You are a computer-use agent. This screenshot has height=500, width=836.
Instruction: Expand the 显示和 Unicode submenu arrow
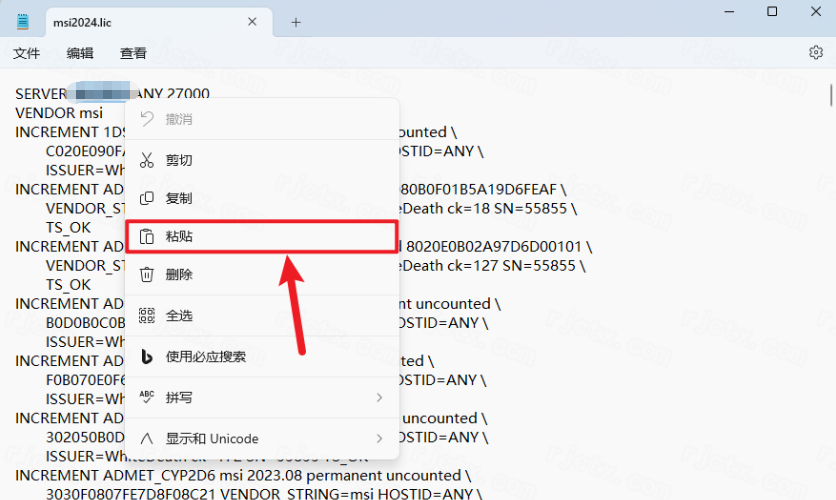point(379,439)
